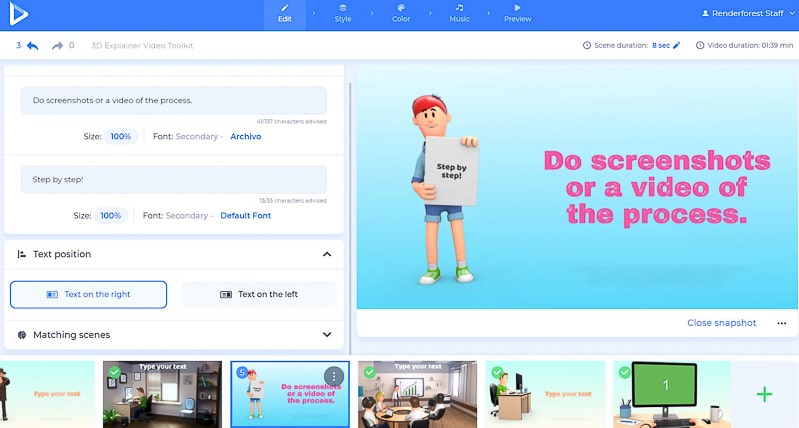
Task: Change the size 100% next to Archivo
Action: point(121,137)
